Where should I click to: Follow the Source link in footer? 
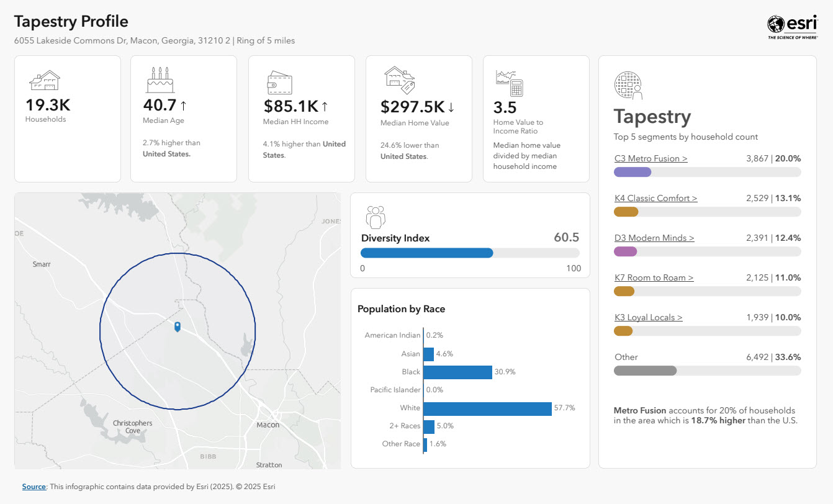(34, 487)
